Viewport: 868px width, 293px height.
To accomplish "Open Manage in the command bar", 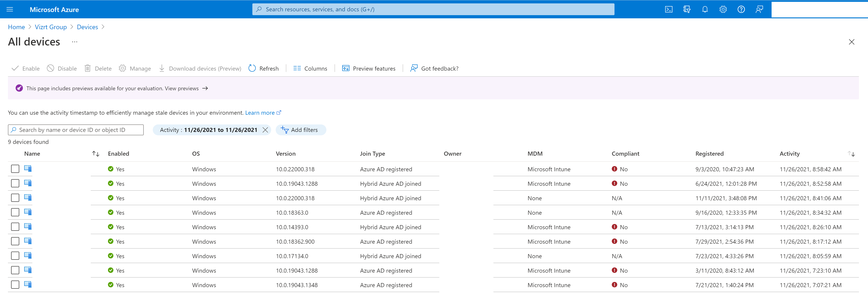I will coord(135,69).
